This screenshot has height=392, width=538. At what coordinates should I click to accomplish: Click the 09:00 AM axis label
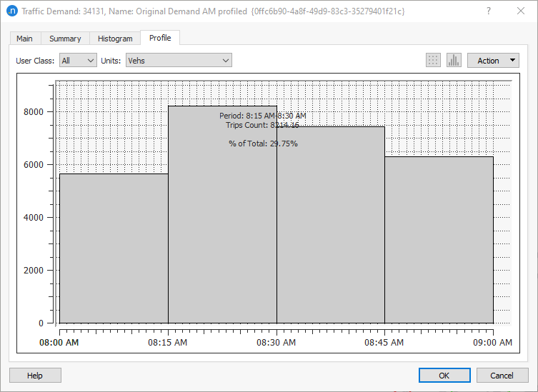click(x=493, y=342)
